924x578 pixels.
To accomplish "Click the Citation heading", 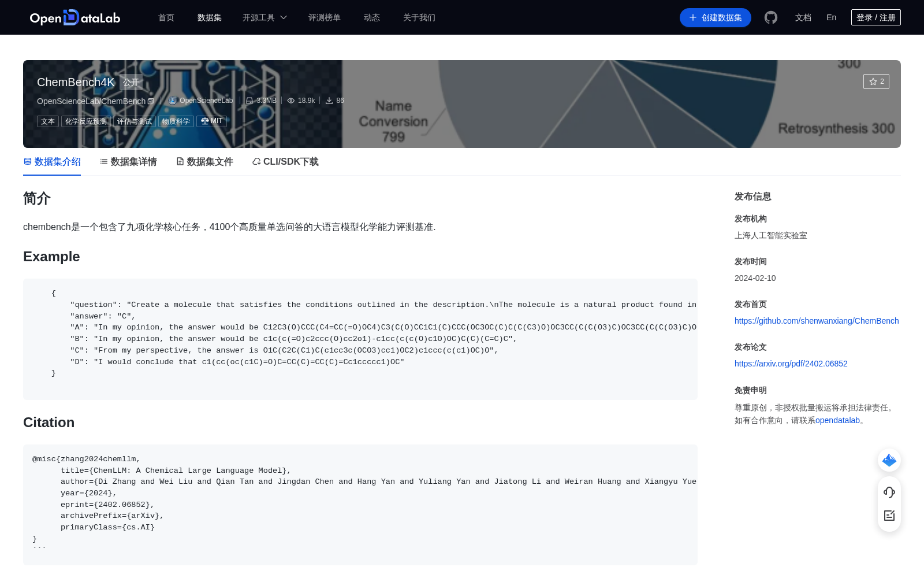I will (49, 423).
